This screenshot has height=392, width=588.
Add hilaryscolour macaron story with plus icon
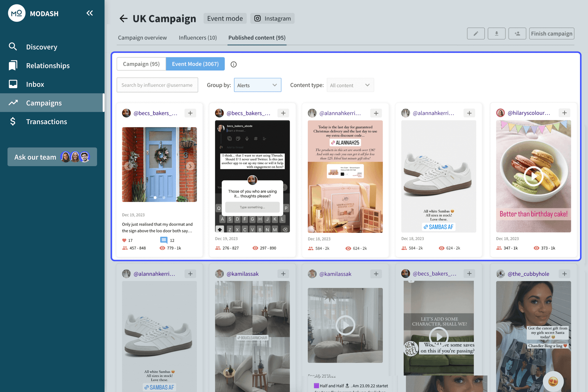[564, 113]
